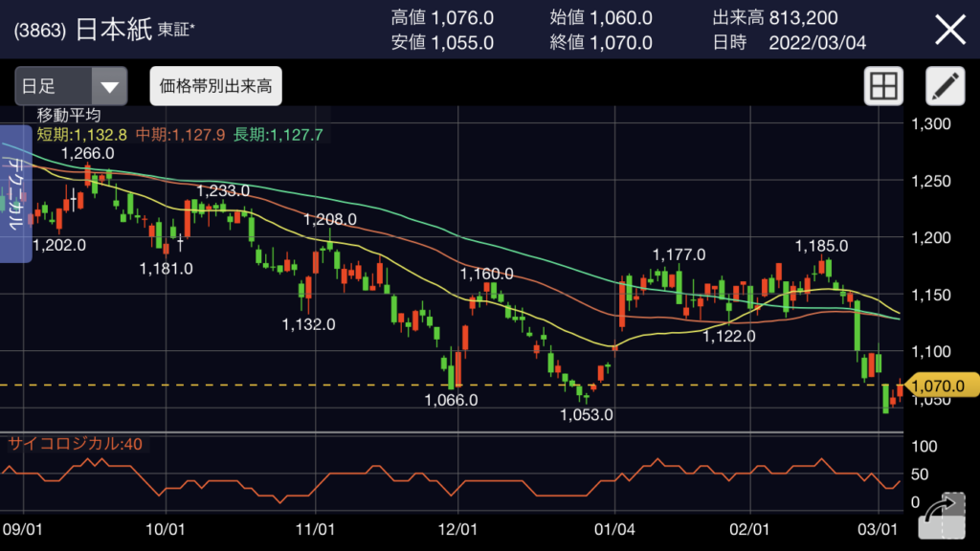980x551 pixels.
Task: Click the 安値 1,055.0 value
Action: 442,42
